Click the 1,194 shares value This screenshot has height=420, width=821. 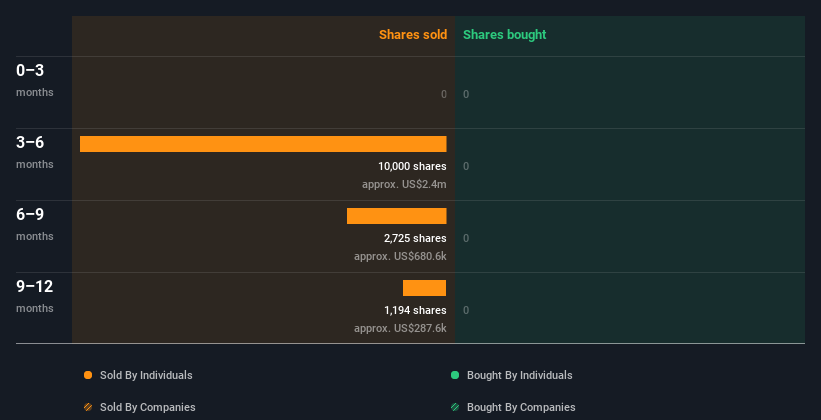(415, 310)
